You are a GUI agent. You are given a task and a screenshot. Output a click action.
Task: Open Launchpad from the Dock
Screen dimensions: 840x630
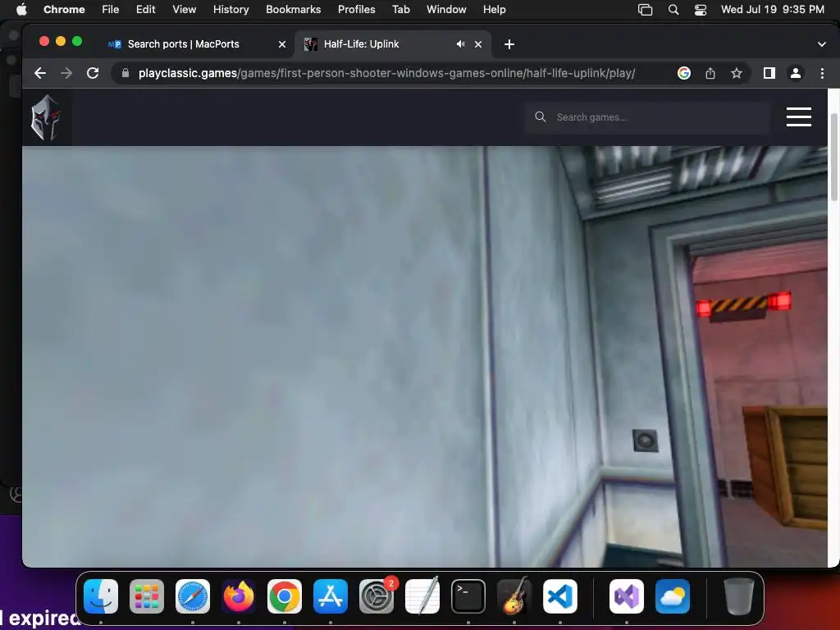point(147,596)
